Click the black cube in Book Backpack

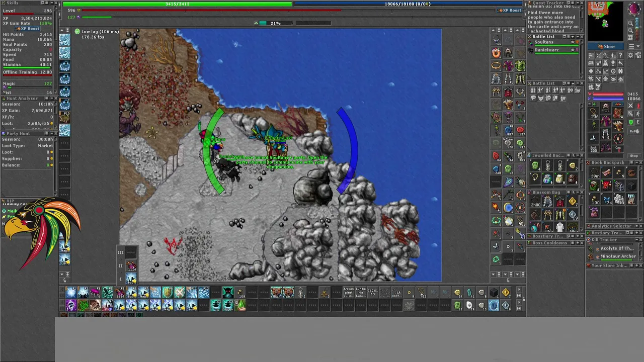point(631,186)
